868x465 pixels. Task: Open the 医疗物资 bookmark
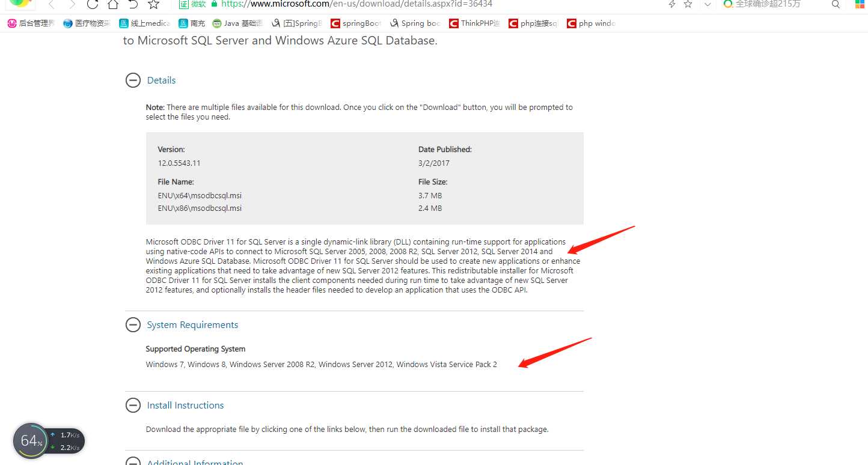coord(87,23)
